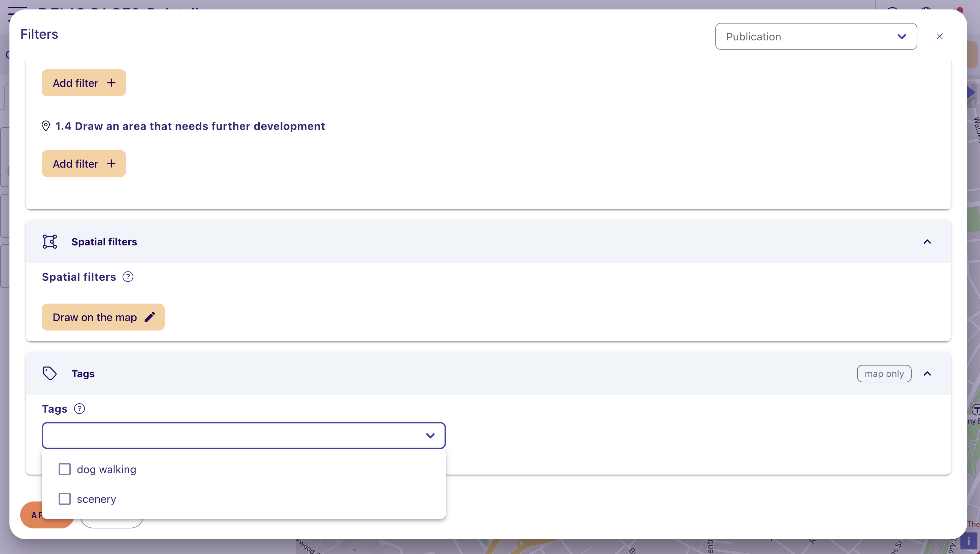Viewport: 980px width, 554px height.
Task: Click the map only badge
Action: pyautogui.click(x=884, y=374)
